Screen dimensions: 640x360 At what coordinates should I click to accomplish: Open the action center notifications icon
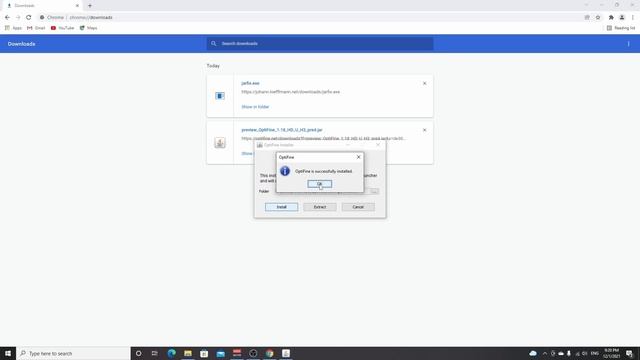(629, 353)
